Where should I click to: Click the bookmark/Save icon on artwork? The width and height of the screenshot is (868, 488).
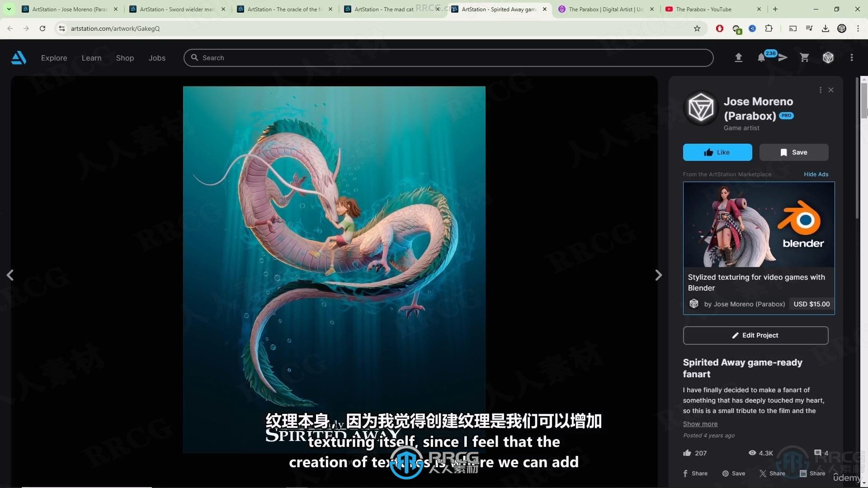pyautogui.click(x=793, y=152)
